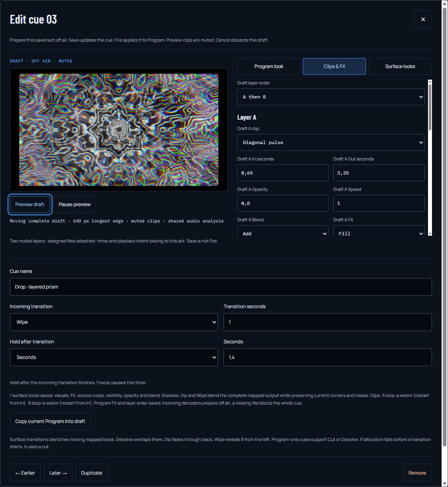Click the Clips & FX panel scrollbar
448x487 pixels.
tap(430, 107)
